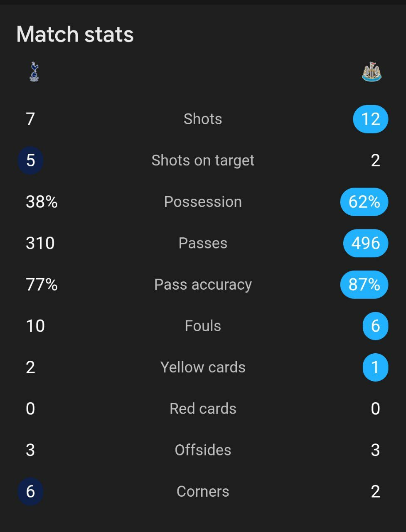Click the Offsides label
This screenshot has height=532, width=406.
pos(203,450)
